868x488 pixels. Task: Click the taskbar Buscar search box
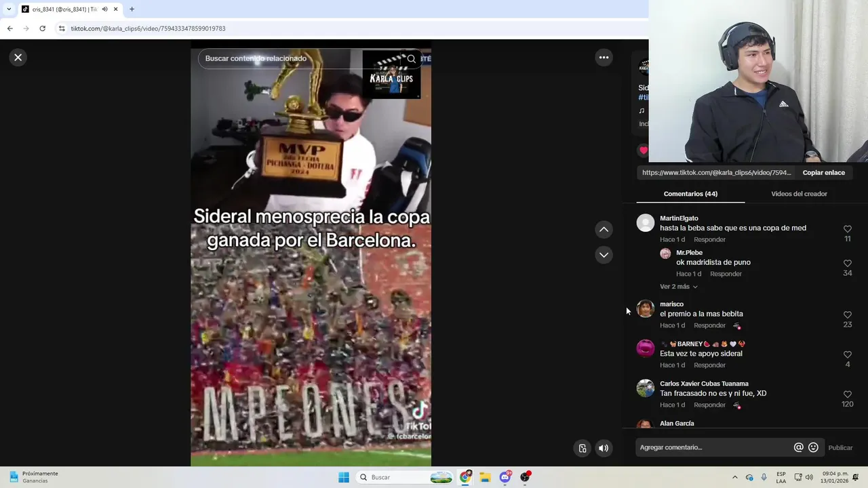(405, 477)
